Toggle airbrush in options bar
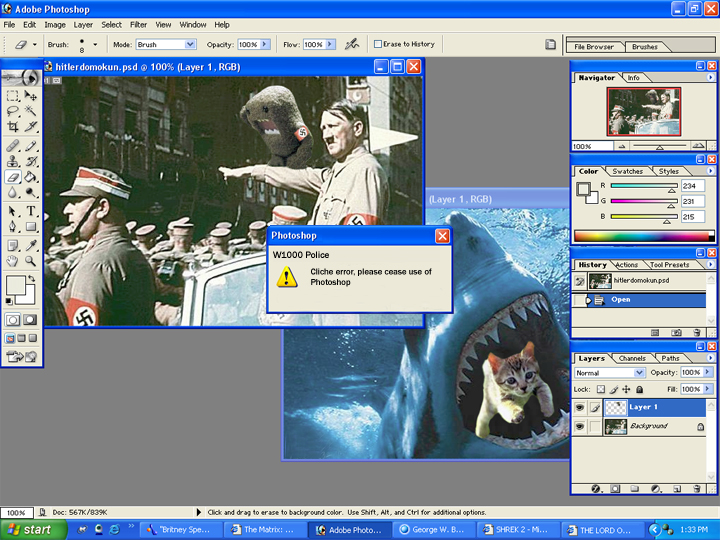This screenshot has height=540, width=720. 352,45
